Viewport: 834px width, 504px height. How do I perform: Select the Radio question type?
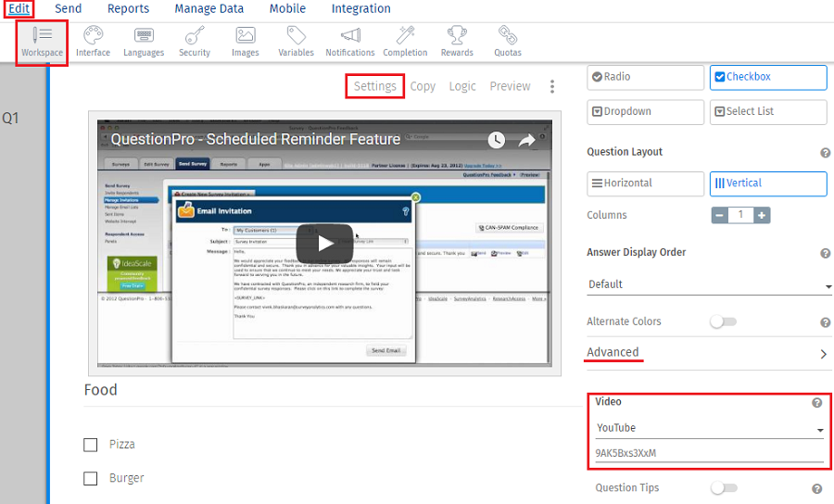pyautogui.click(x=645, y=77)
